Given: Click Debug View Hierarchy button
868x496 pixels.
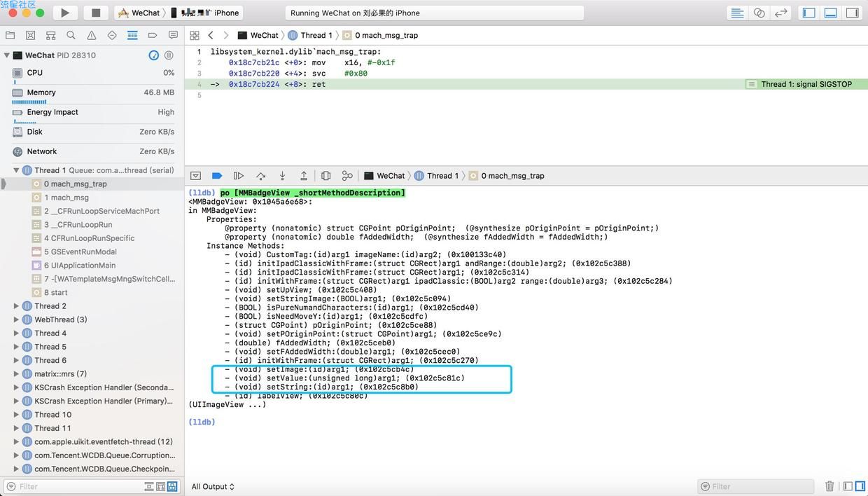Looking at the screenshot, I should [325, 176].
